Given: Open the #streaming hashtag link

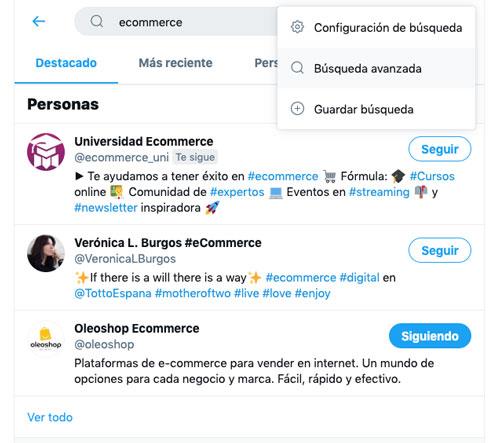Looking at the screenshot, I should pos(379,192).
